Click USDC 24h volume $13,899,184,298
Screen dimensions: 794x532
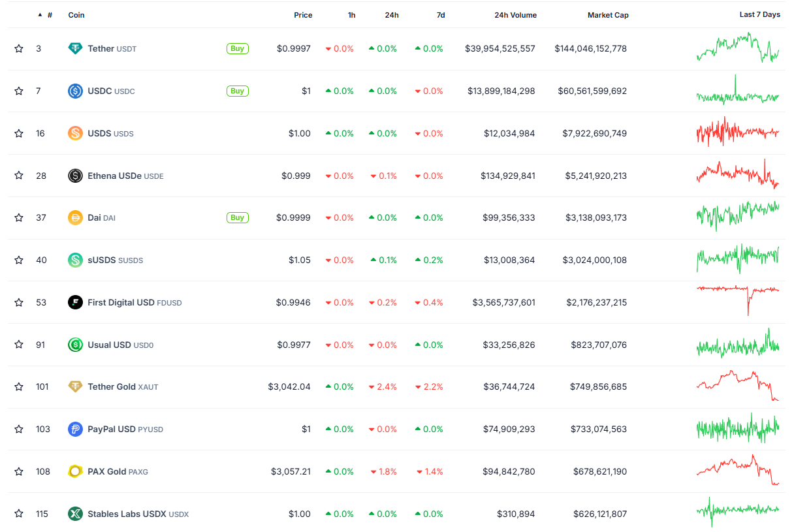click(501, 91)
